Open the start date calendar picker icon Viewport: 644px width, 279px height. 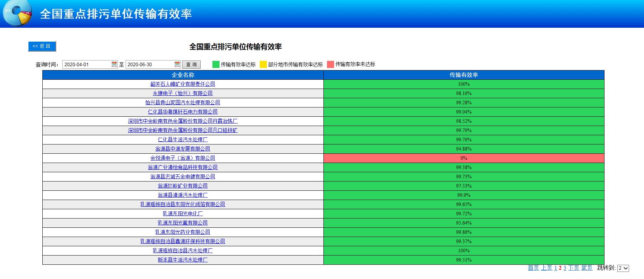tap(114, 64)
